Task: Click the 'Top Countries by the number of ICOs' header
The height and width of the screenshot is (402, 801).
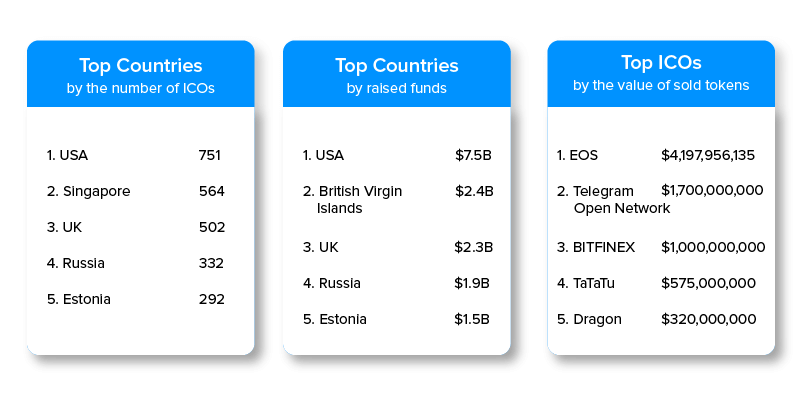Action: pyautogui.click(x=140, y=75)
